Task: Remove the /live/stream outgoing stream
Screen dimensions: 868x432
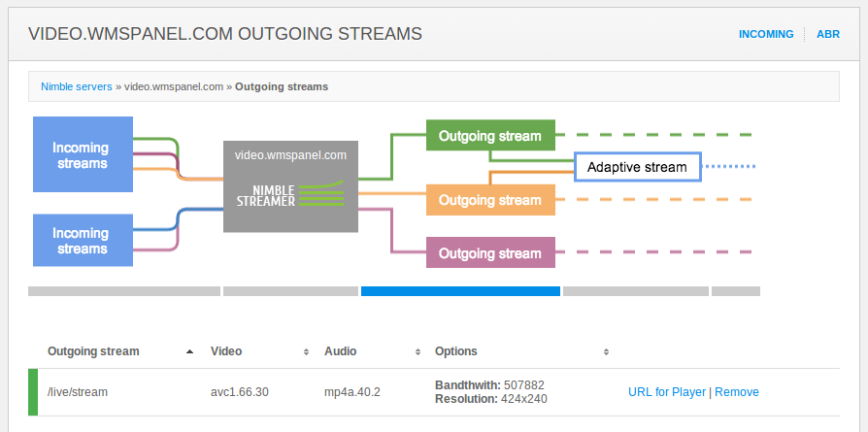Action: tap(737, 392)
